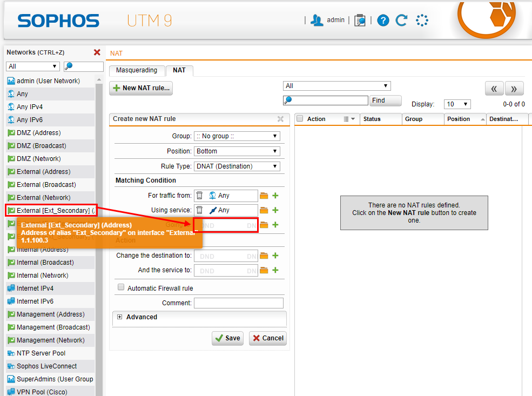Add new object with plus beside For traffic from
The image size is (532, 396).
pos(275,196)
